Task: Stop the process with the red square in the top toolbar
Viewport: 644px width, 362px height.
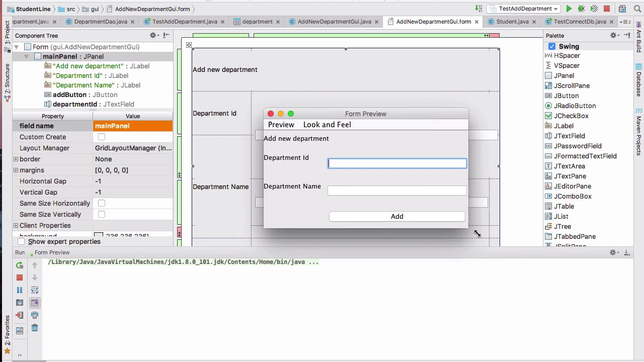Action: [x=607, y=9]
